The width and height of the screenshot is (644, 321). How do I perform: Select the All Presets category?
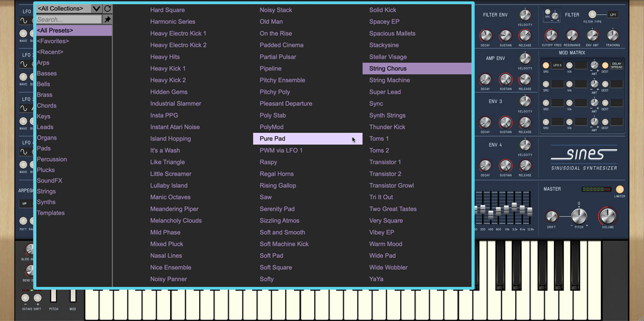(74, 30)
